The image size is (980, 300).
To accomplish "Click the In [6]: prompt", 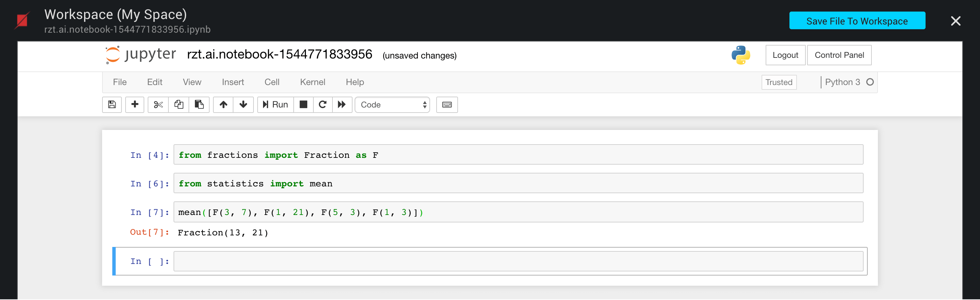I will click(x=149, y=184).
